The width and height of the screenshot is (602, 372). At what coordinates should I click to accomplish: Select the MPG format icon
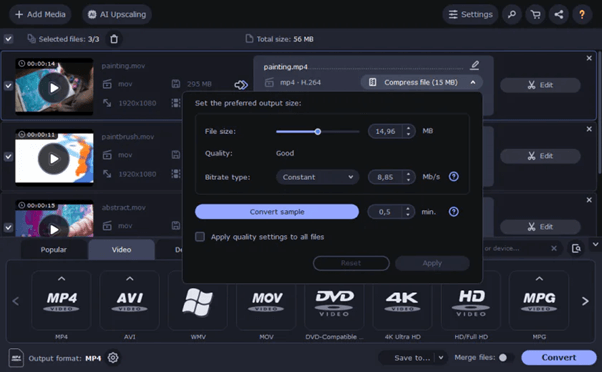[x=539, y=302]
